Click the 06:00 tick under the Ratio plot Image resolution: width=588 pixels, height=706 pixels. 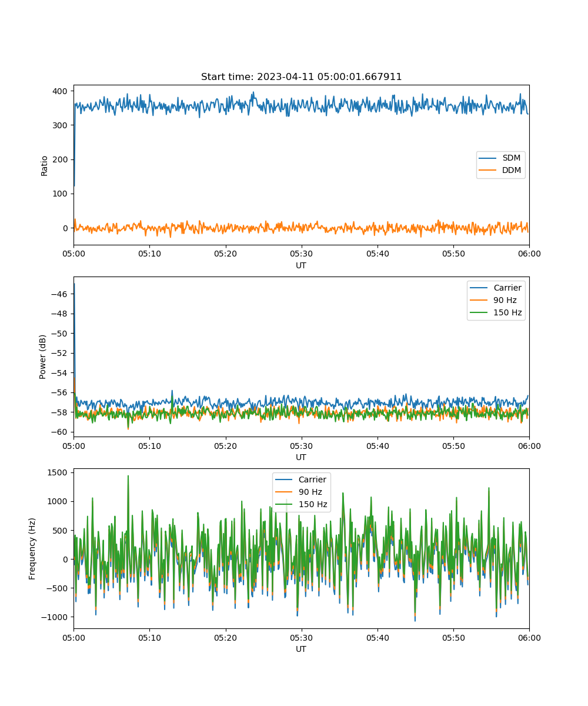[529, 254]
